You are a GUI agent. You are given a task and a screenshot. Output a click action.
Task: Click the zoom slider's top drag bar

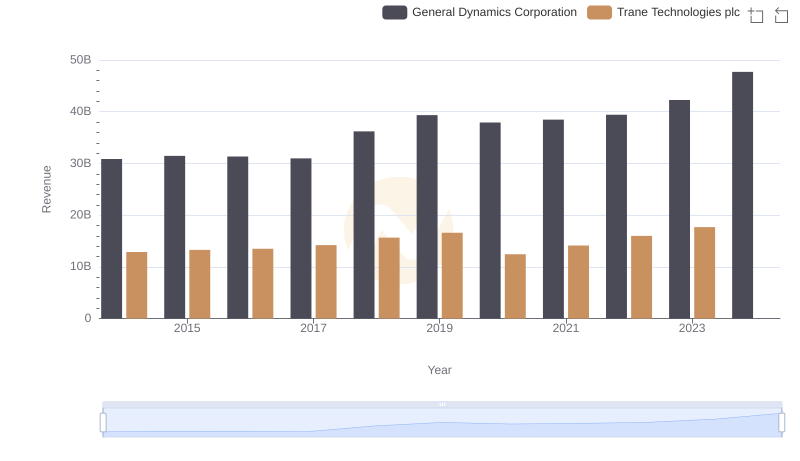(442, 404)
